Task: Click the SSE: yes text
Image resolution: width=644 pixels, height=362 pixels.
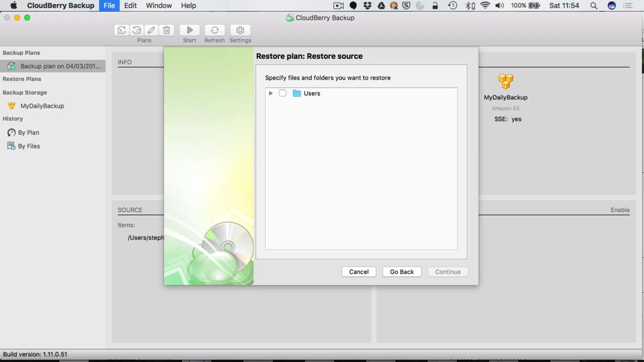Action: 508,119
